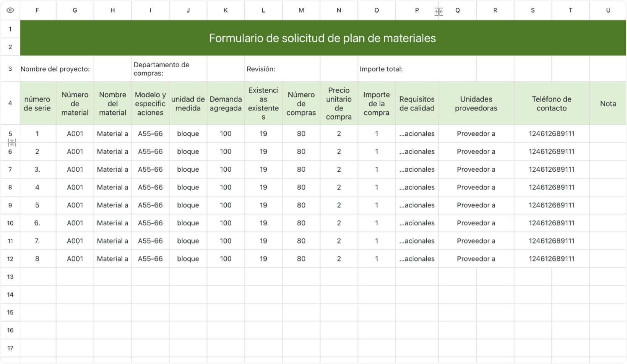Select the 'Nombre del proyecto:' cell
Viewport: 627px width, 364px height.
point(57,69)
